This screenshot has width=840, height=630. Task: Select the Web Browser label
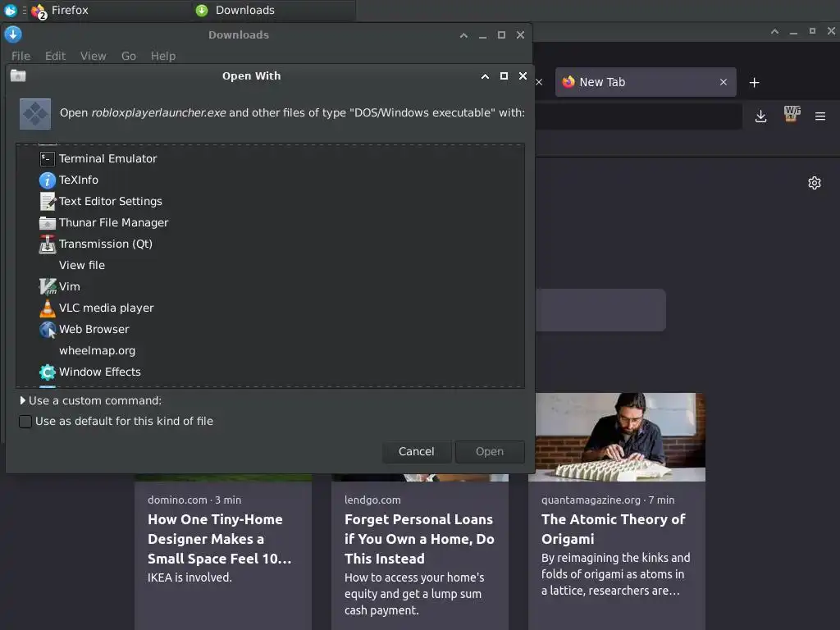[x=94, y=330]
